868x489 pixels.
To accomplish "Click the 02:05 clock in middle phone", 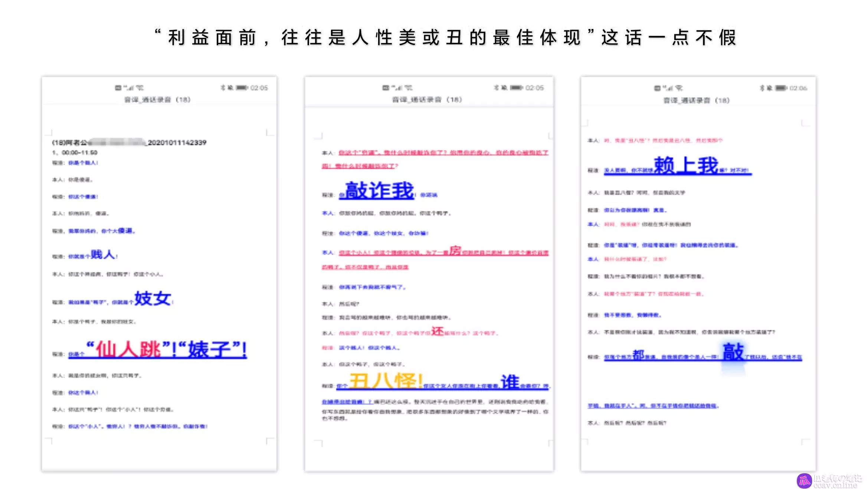I will coord(535,88).
